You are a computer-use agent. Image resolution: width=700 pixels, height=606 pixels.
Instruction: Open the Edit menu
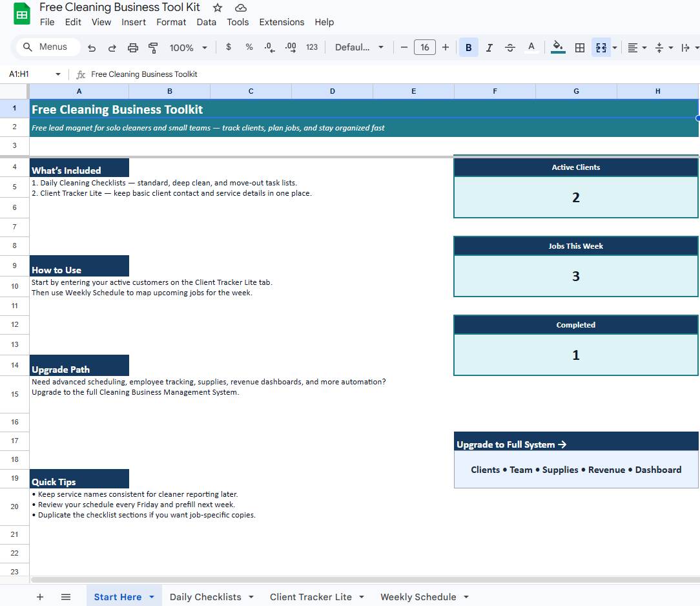[73, 22]
